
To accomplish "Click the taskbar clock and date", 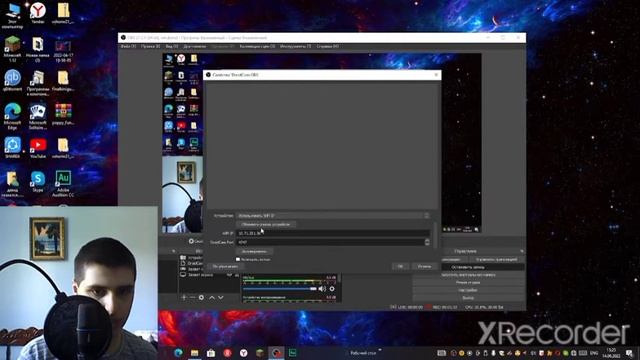I will click(611, 353).
